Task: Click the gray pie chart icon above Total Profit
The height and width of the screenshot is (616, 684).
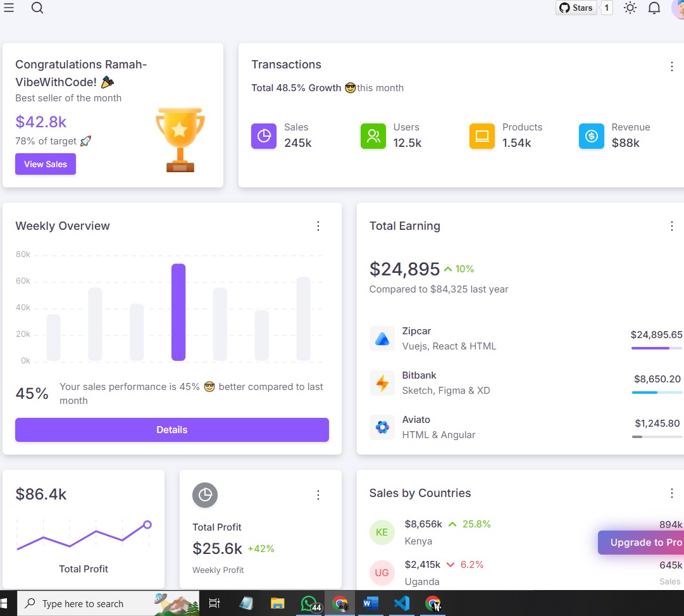Action: point(205,495)
